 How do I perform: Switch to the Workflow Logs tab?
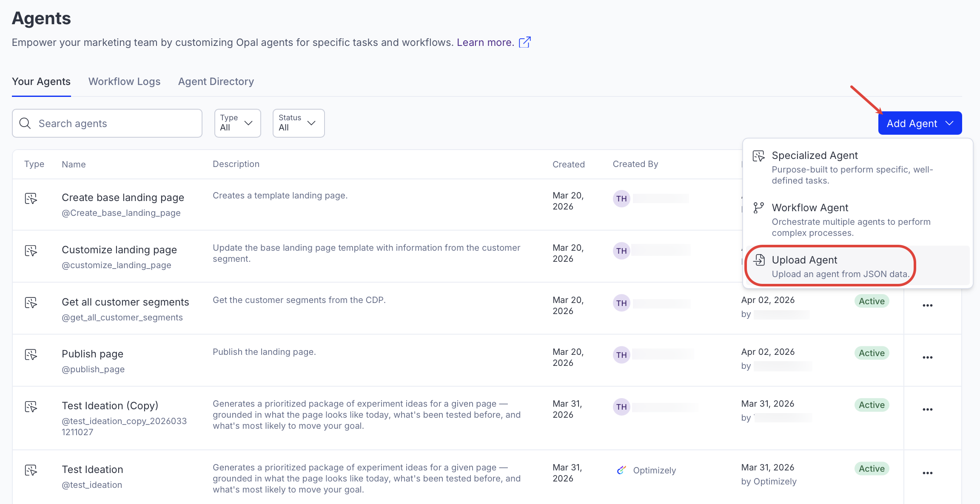(124, 82)
